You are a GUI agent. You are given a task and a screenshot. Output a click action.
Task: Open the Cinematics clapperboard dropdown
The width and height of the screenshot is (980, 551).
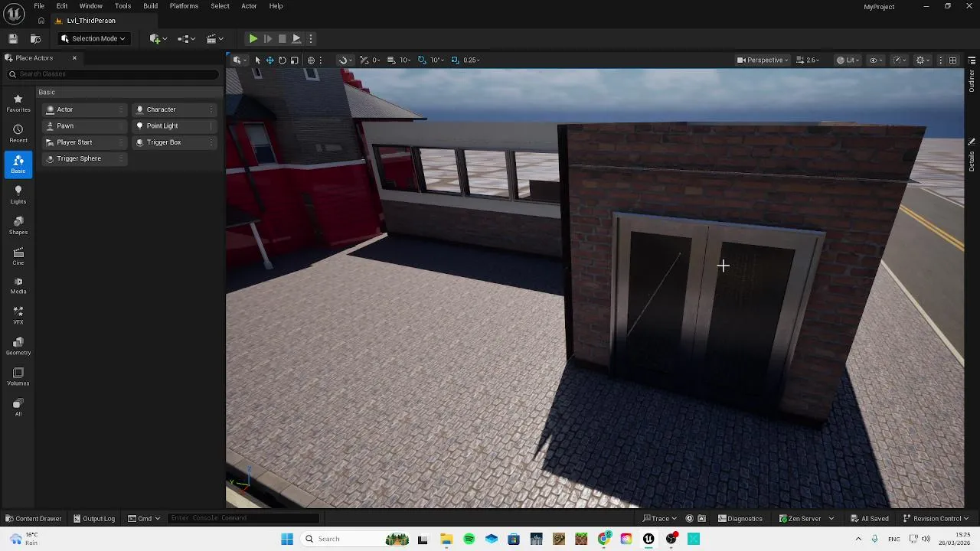[215, 38]
